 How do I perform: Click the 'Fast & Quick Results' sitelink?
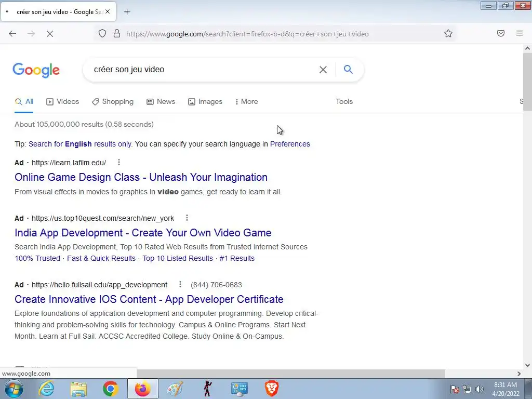[101, 258]
